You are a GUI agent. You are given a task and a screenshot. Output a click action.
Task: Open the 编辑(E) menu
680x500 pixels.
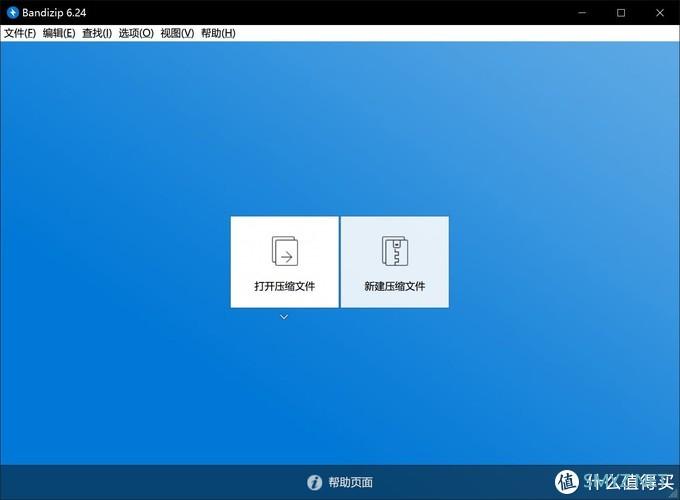point(59,33)
